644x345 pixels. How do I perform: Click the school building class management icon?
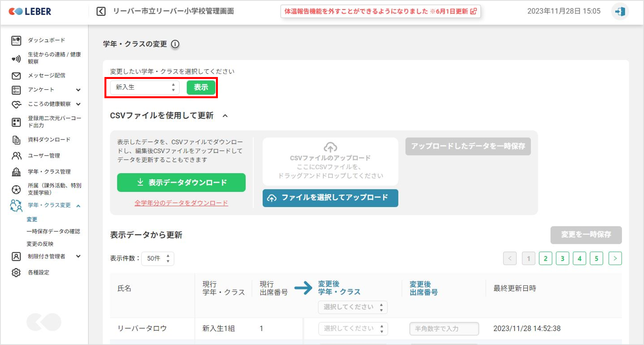pyautogui.click(x=16, y=172)
